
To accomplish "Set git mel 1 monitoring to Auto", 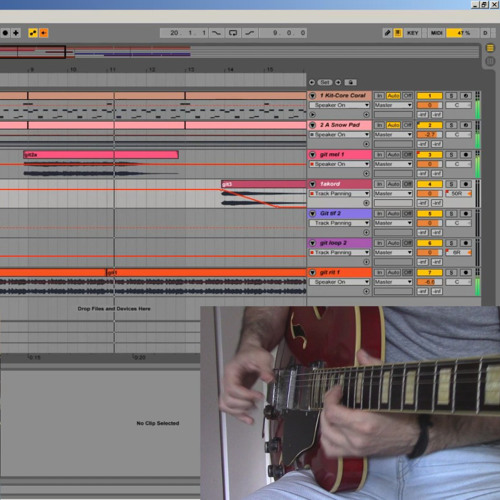I will pos(393,155).
